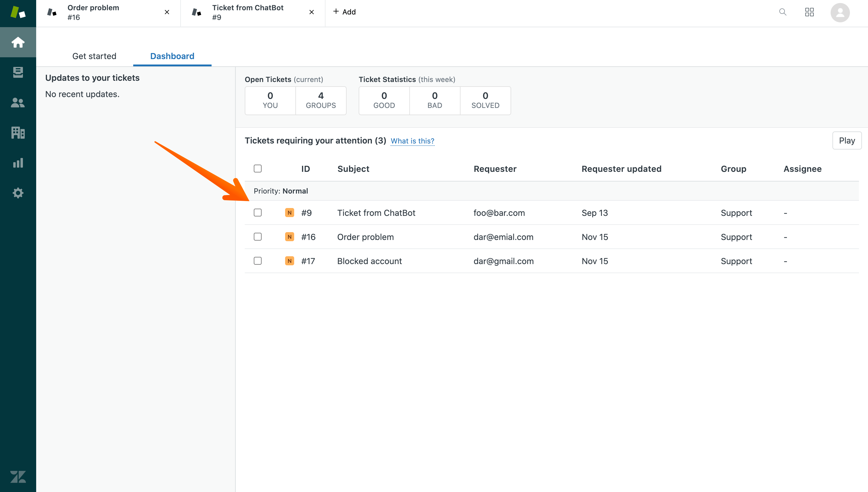The height and width of the screenshot is (492, 868).
Task: Switch to the Ticket from ChatBot #9 tab
Action: click(253, 13)
